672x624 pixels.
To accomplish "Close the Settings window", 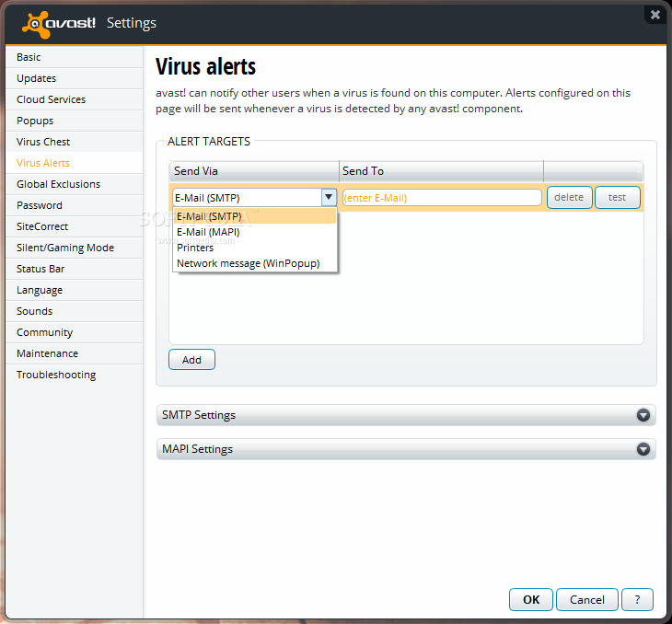I will [655, 15].
